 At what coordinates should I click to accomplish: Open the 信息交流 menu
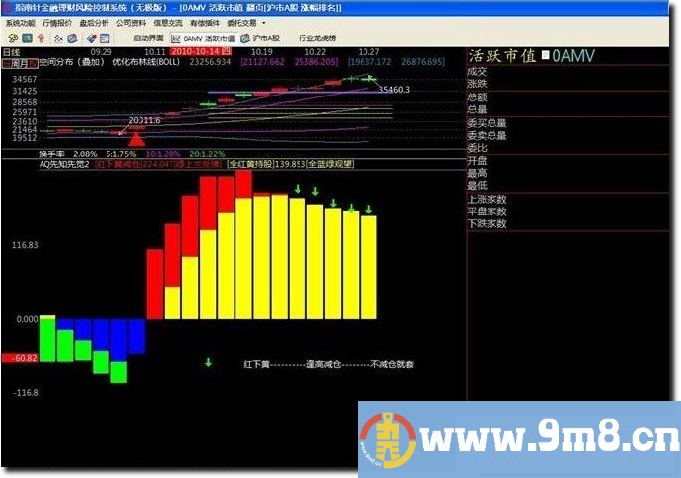(x=168, y=23)
